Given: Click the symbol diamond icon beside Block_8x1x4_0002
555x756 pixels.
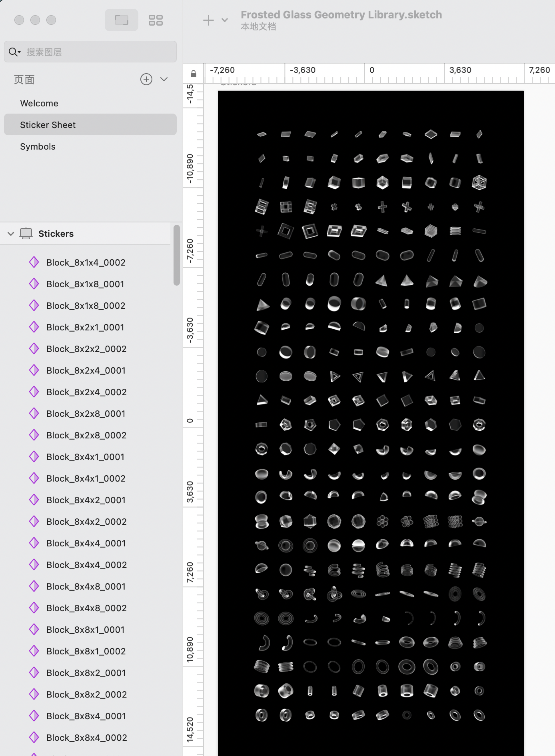Looking at the screenshot, I should [34, 262].
